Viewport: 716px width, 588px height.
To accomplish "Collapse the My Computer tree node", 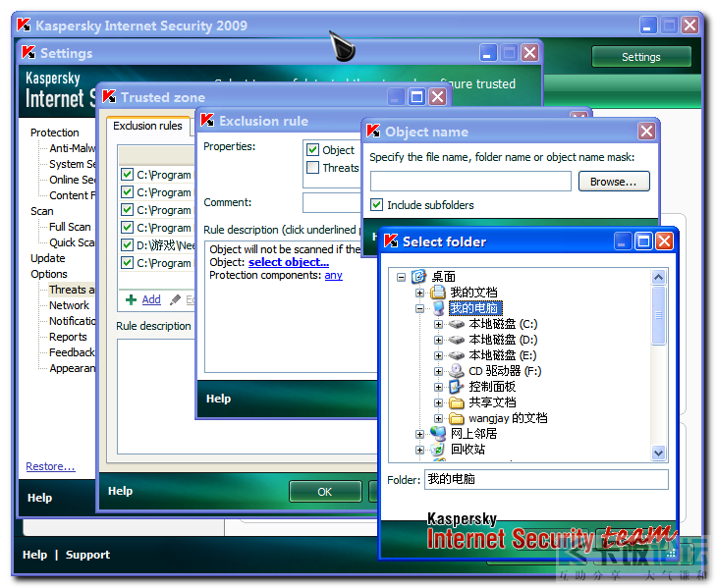I will [x=419, y=308].
